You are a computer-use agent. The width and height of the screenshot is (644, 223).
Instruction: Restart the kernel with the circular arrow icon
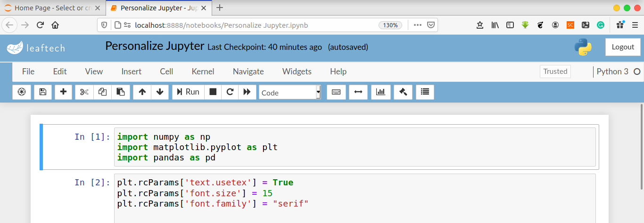(230, 92)
